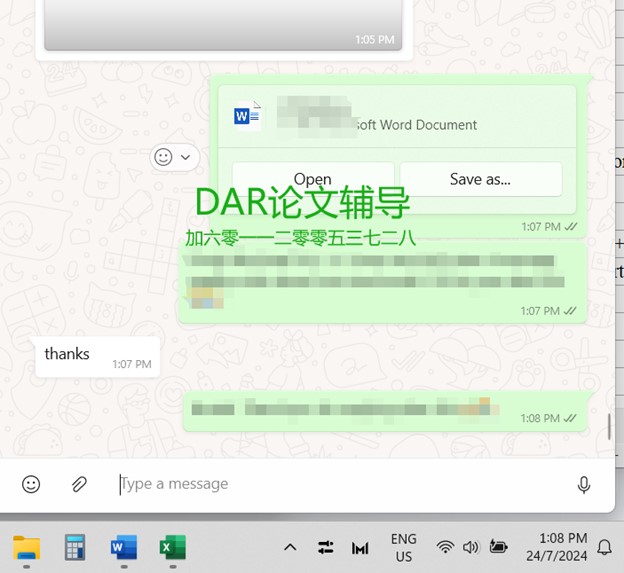Switch to Word in taskbar
Image resolution: width=624 pixels, height=573 pixels.
click(124, 547)
